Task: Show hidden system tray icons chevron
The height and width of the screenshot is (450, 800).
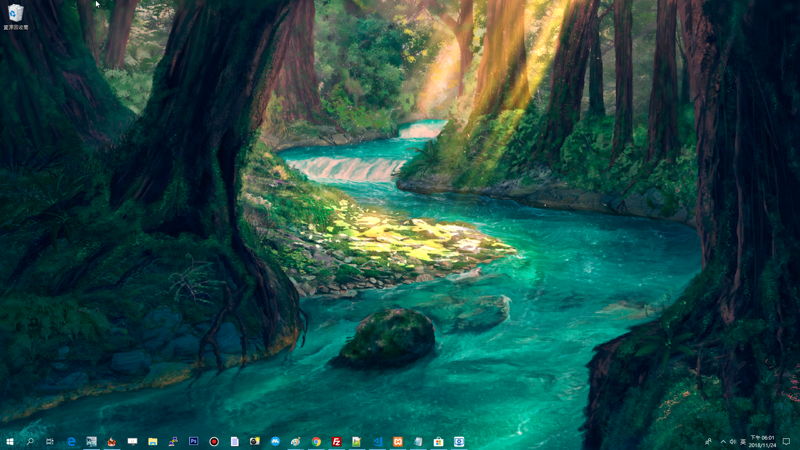Action: [723, 441]
